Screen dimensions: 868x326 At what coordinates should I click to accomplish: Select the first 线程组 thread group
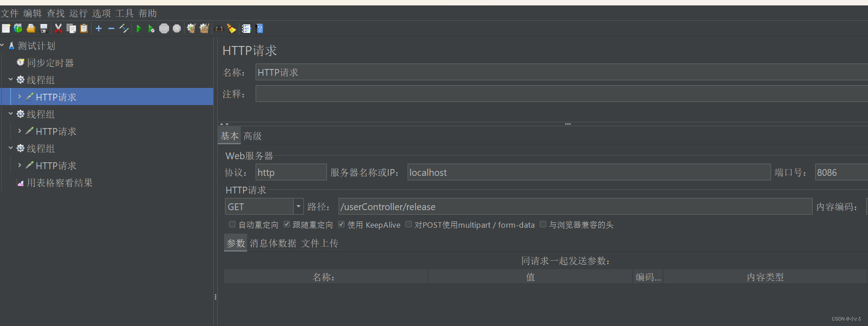click(41, 80)
